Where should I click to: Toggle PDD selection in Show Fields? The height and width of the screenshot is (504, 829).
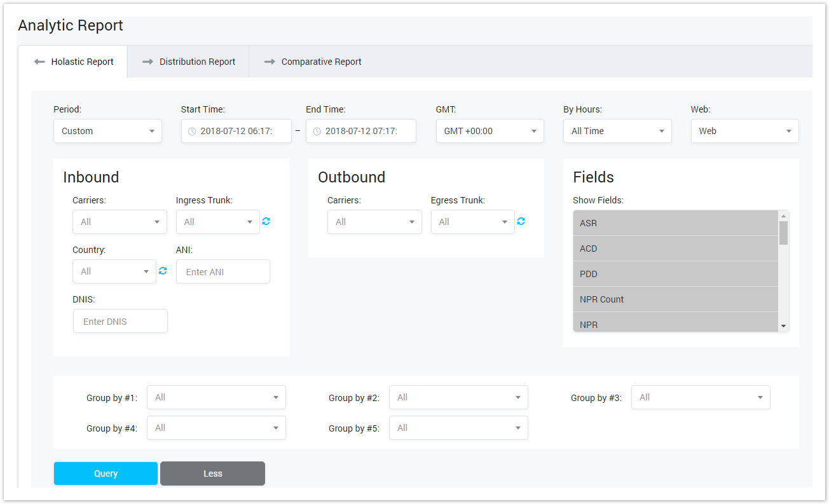tap(674, 274)
